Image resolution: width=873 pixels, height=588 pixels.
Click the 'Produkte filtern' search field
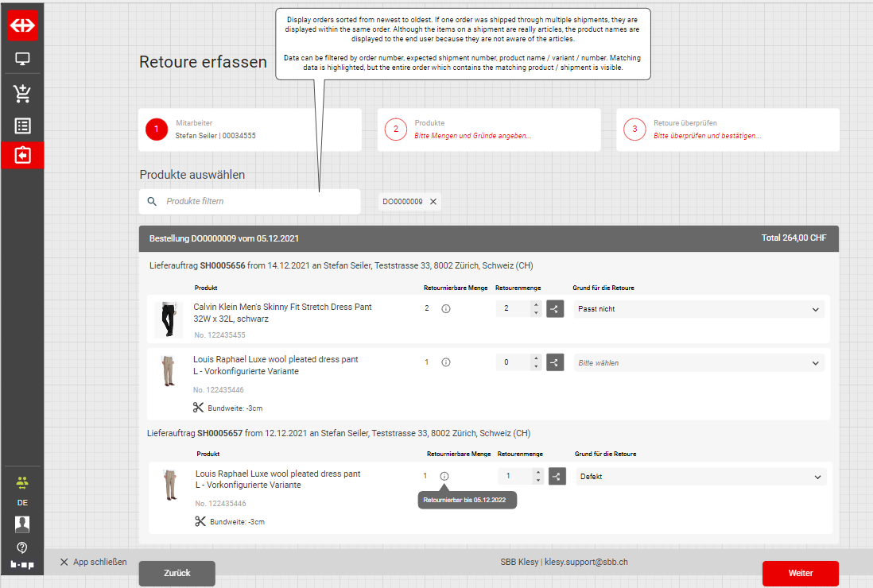coord(258,202)
